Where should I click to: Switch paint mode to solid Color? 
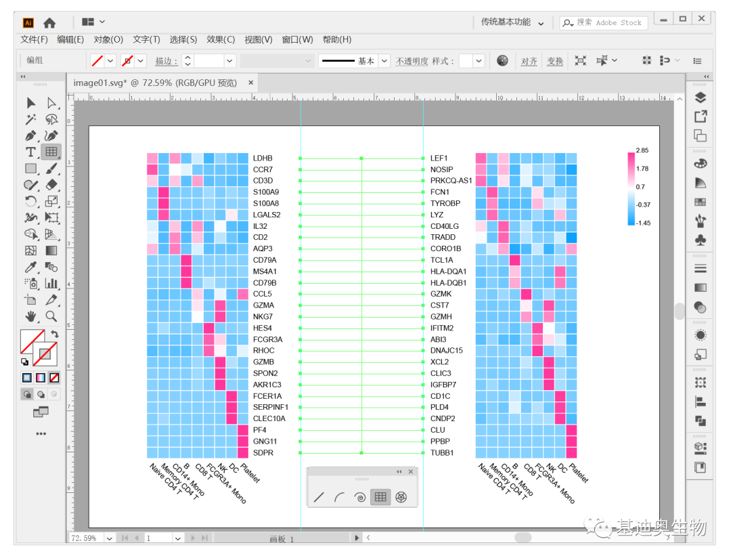pos(27,377)
